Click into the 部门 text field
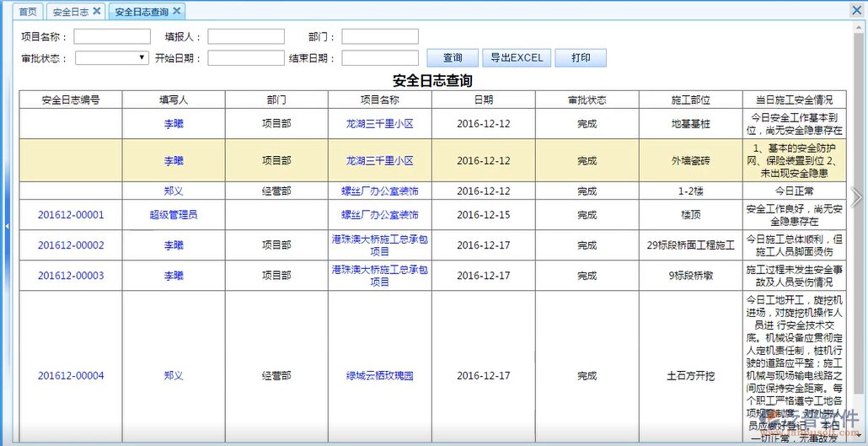 [380, 37]
